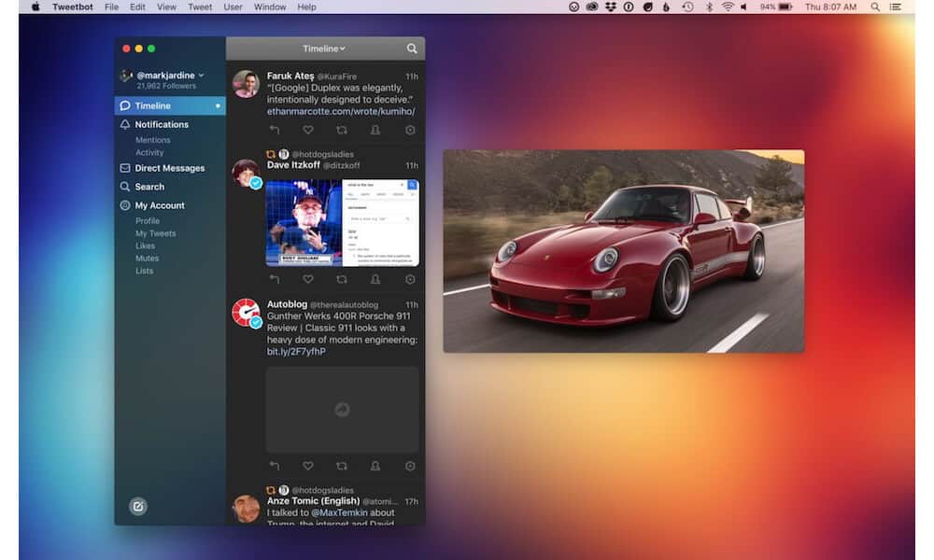Open the Tweet menu
Viewport: 934px width, 560px height.
tap(200, 7)
